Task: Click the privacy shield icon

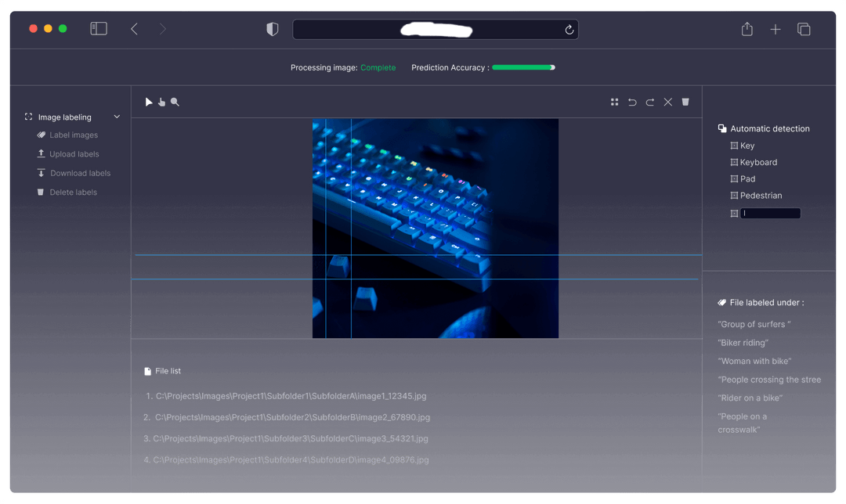Action: tap(273, 29)
